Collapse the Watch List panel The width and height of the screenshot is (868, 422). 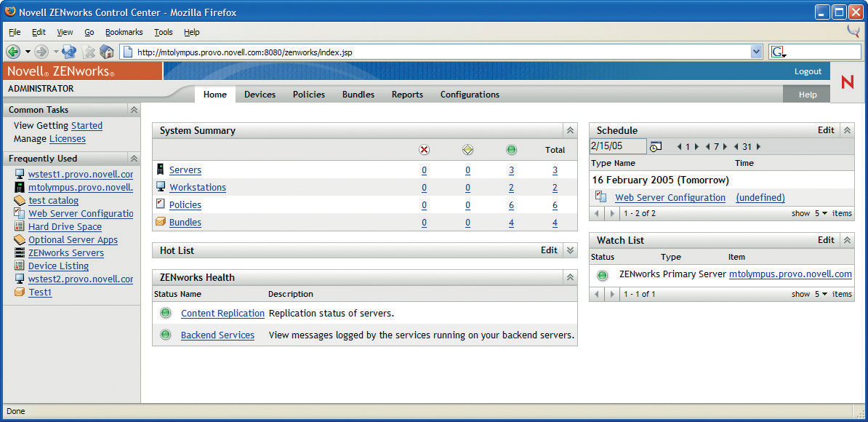tap(846, 240)
